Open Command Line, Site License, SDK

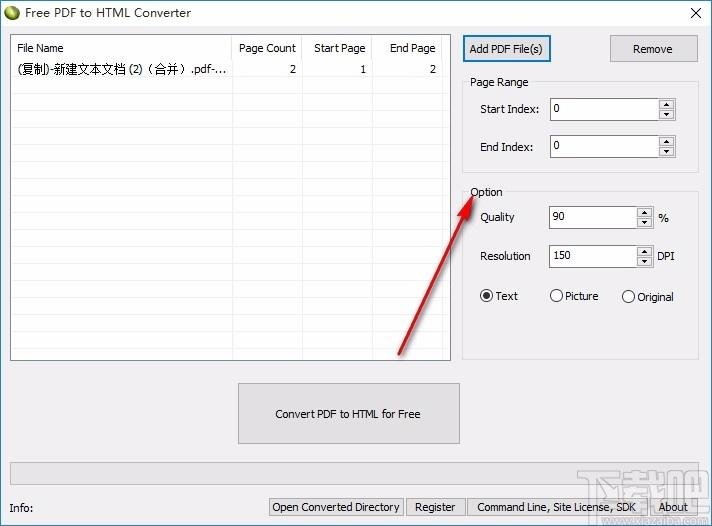pyautogui.click(x=556, y=507)
